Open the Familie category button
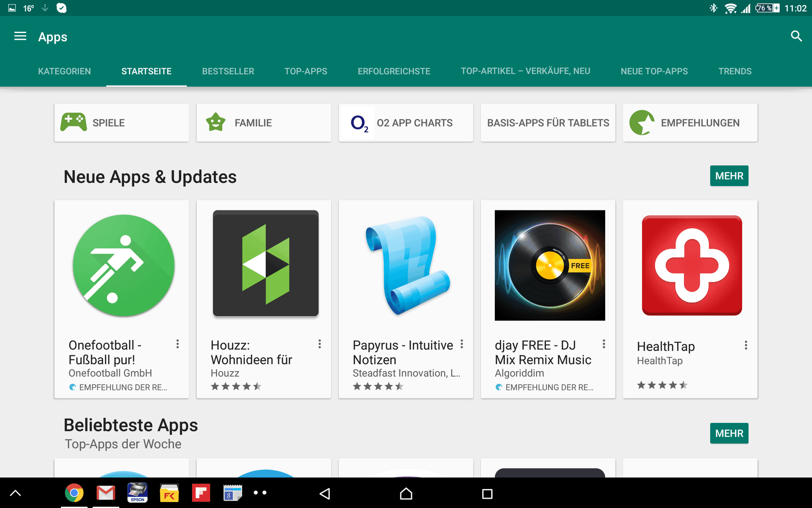The height and width of the screenshot is (508, 812). (264, 123)
